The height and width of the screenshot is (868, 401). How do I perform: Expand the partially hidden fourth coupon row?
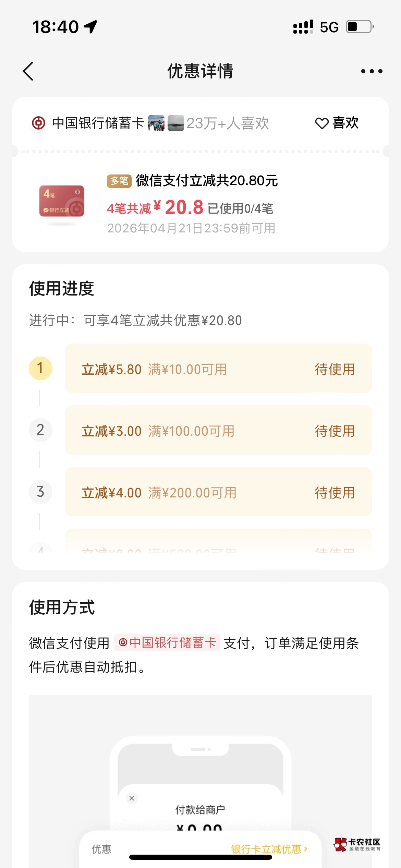coord(218,543)
